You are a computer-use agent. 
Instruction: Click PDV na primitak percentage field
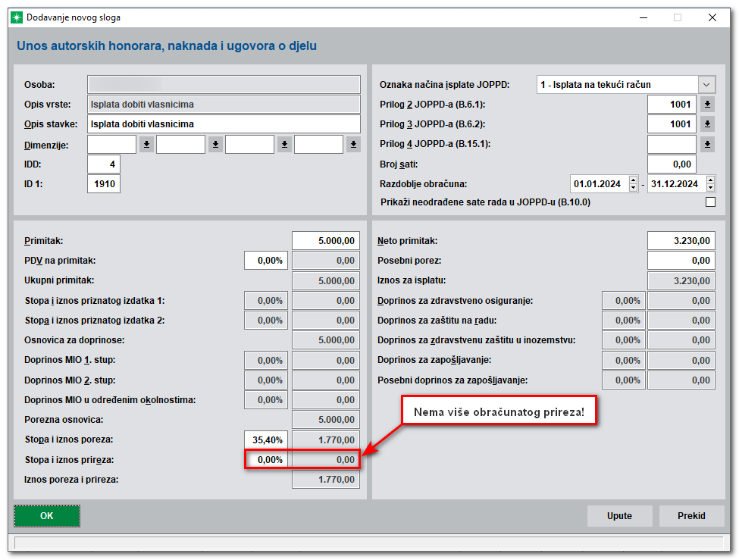[266, 261]
